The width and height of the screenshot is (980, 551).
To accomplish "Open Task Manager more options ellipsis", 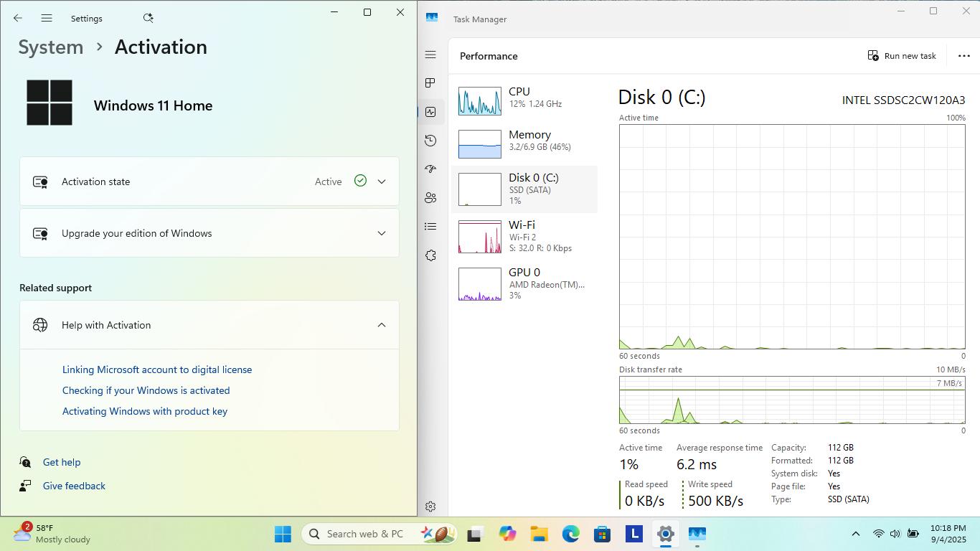I will (x=963, y=56).
